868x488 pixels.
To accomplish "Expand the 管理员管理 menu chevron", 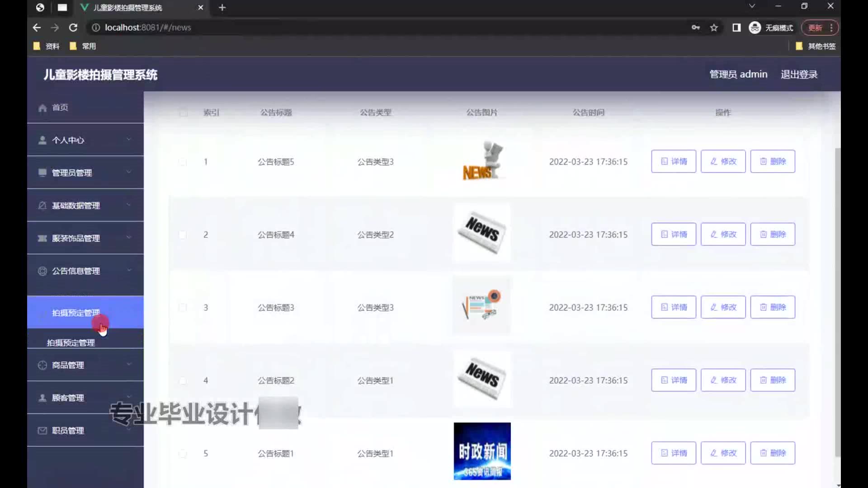I will 129,172.
